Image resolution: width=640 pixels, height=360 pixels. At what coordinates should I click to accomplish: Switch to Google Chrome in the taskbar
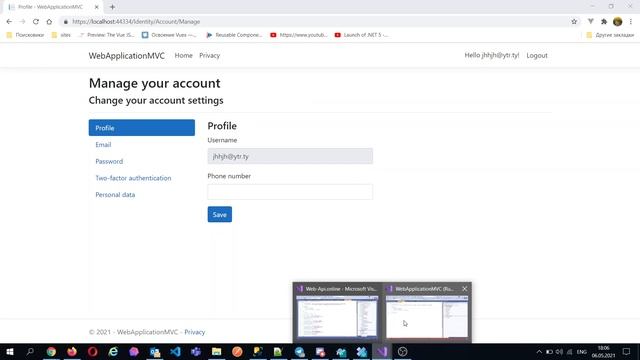(51, 351)
